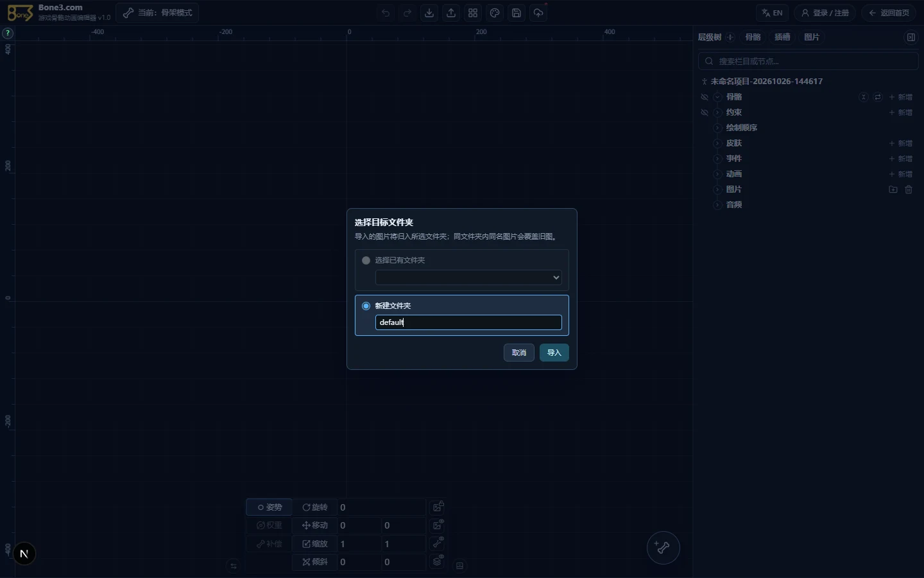Select the 姿势 mode tab

coord(269,507)
